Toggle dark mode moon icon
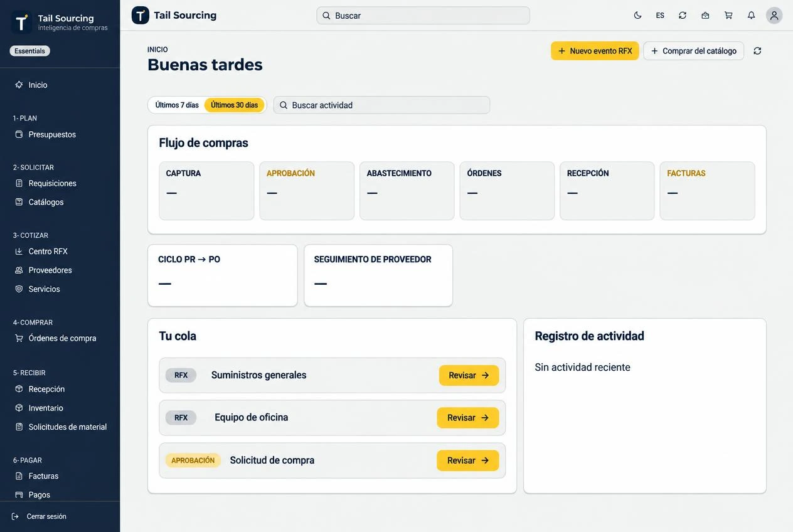This screenshot has width=793, height=532. (x=637, y=16)
